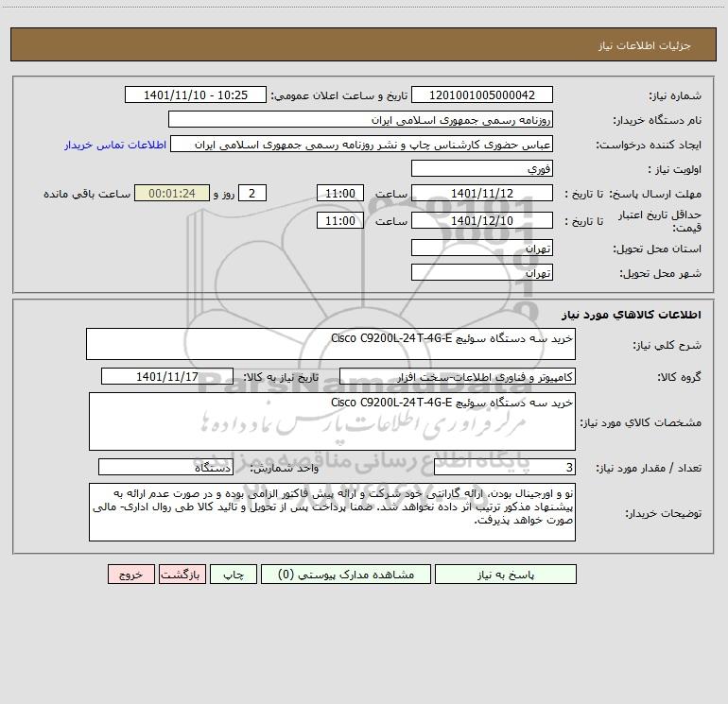
Task: Click the goods group field کامپیوتر و فناوری اطلاعات
Action: tap(458, 376)
